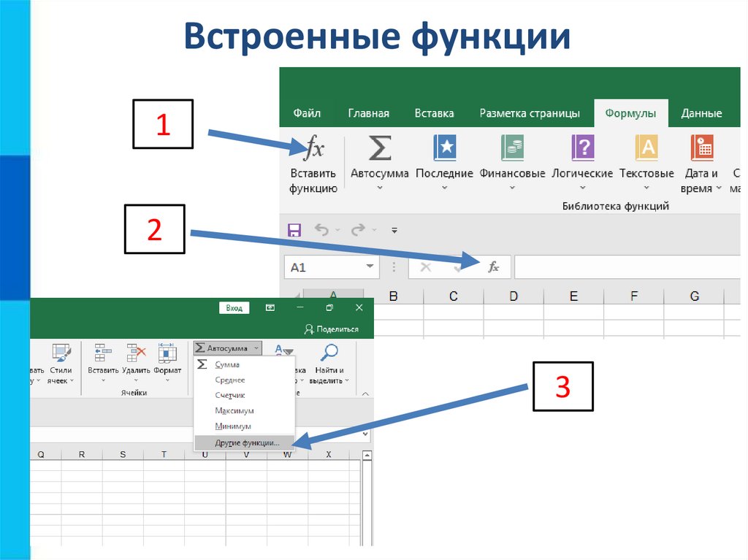The image size is (748, 560).
Task: Open the Текстовые functions book icon
Action: click(x=646, y=147)
